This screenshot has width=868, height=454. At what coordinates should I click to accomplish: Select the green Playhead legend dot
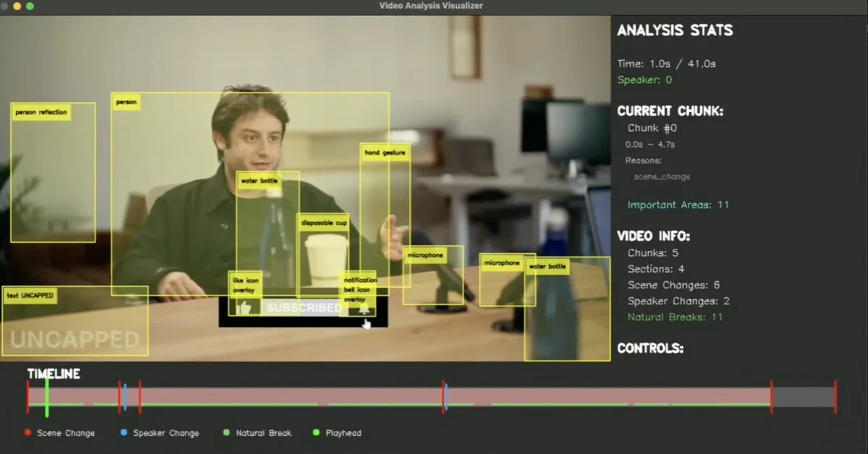(316, 433)
